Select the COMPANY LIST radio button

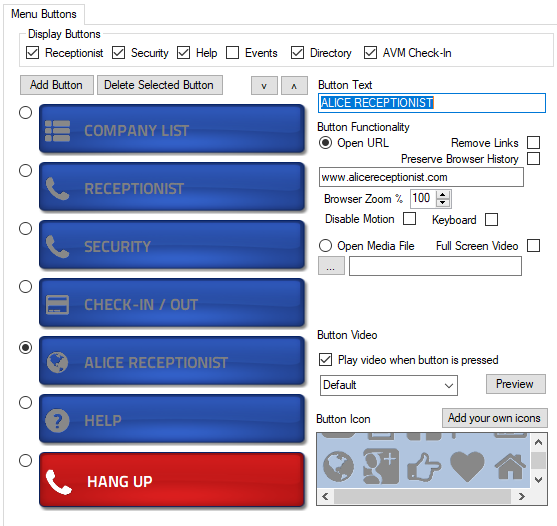25,113
